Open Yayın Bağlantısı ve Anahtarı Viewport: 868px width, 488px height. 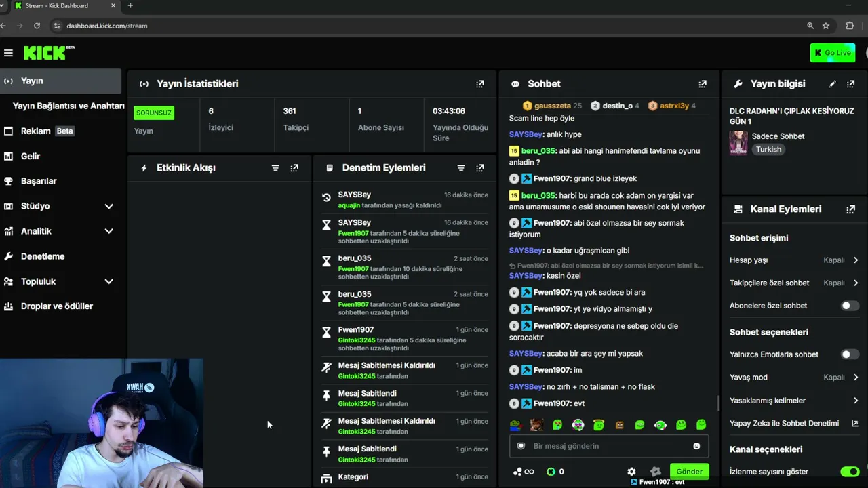(x=68, y=106)
